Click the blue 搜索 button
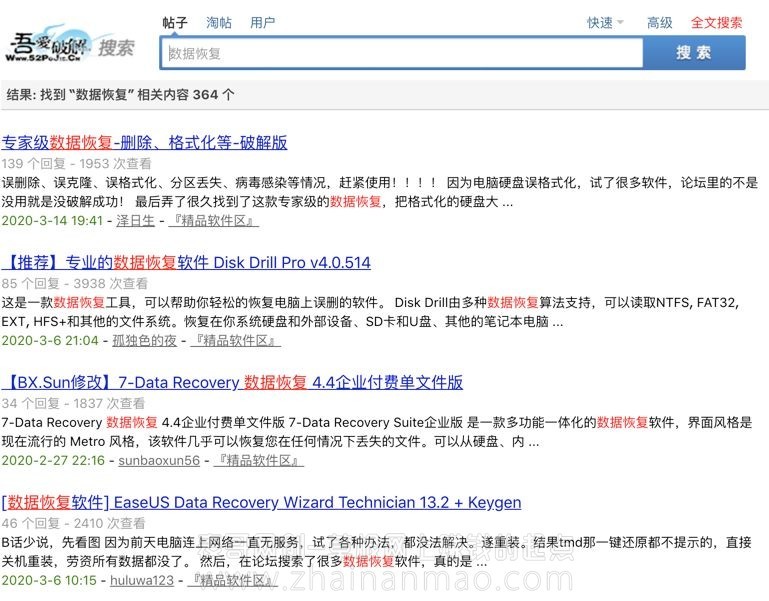 click(x=694, y=52)
